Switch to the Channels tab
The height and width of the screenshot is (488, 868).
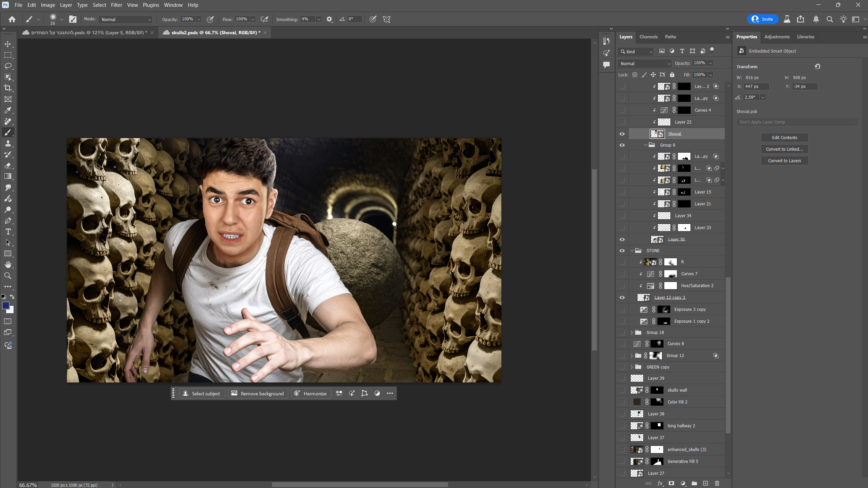tap(648, 37)
